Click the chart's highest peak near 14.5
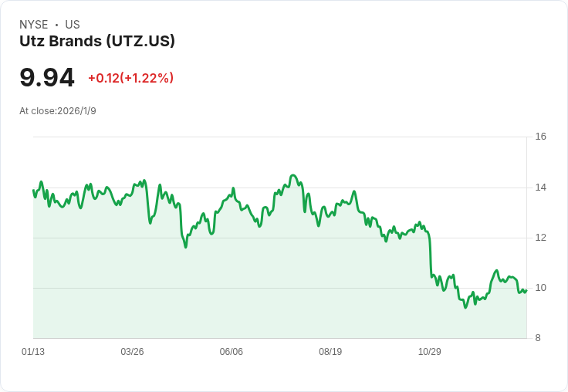 pyautogui.click(x=293, y=175)
